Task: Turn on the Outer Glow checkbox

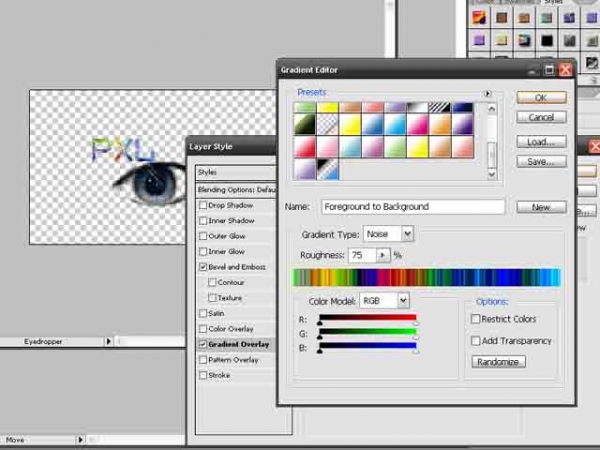Action: click(x=203, y=236)
